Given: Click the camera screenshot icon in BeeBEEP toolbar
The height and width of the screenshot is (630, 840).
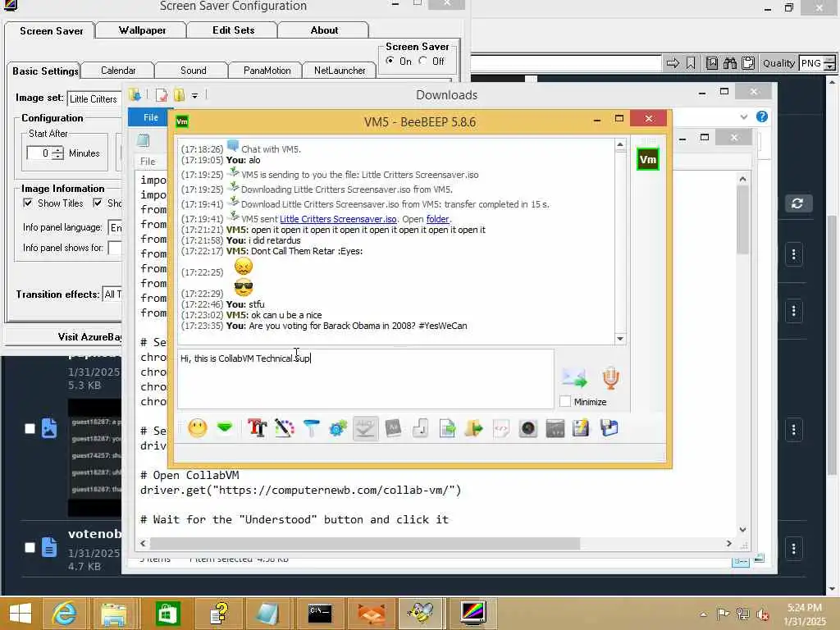Looking at the screenshot, I should pyautogui.click(x=528, y=428).
